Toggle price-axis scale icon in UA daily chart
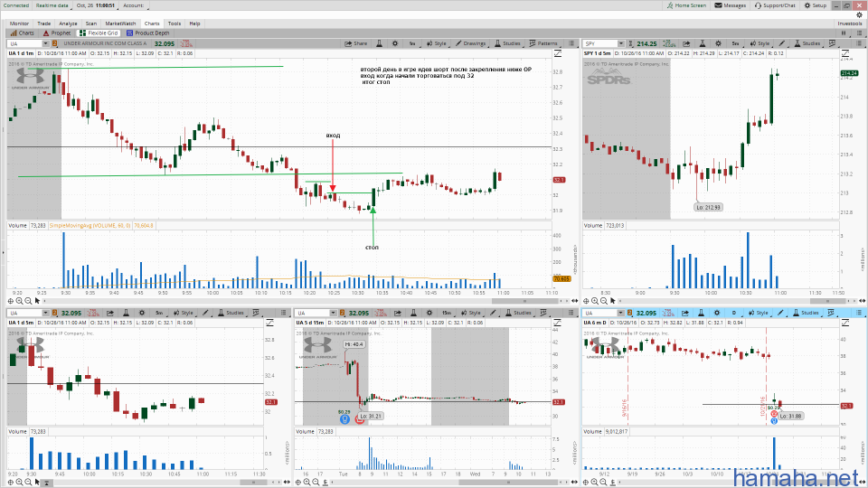Viewport: 868px width, 488px height. 845,323
